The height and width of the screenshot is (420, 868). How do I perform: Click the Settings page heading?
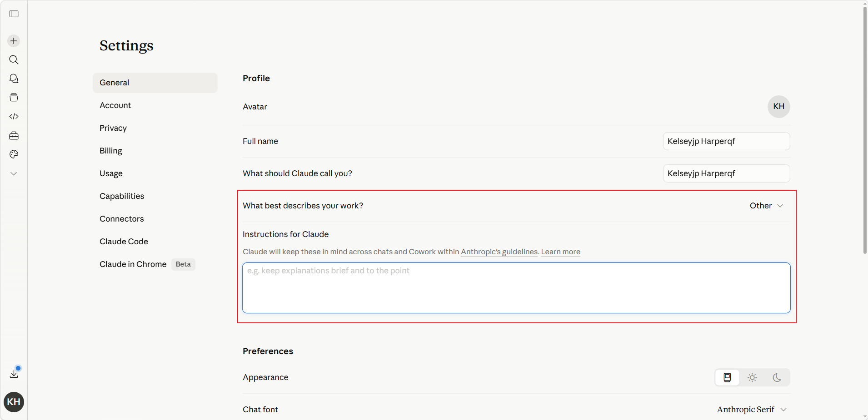click(126, 45)
